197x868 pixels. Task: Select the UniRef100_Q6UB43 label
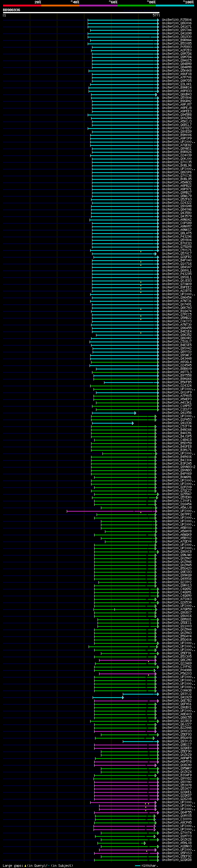click(x=177, y=94)
